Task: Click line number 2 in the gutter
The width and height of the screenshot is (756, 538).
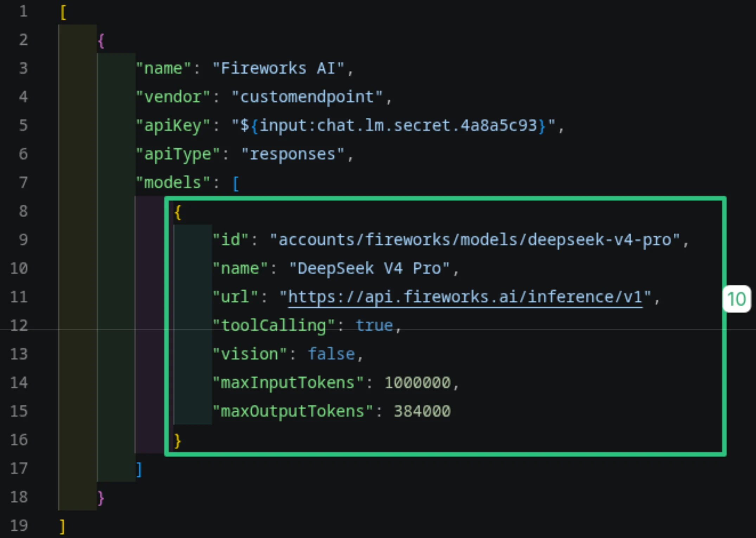Action: 23,40
